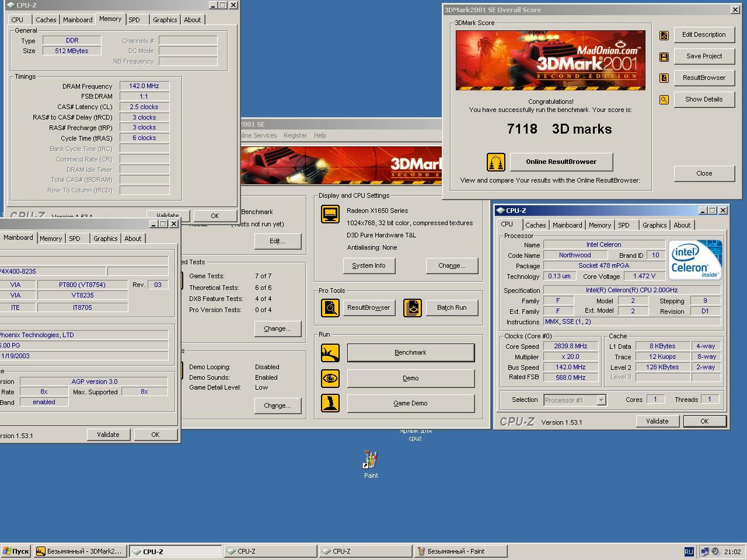This screenshot has height=560, width=747.
Task: Click the Specification field Intel Celeron CPU 2.00GHz
Action: tap(632, 290)
